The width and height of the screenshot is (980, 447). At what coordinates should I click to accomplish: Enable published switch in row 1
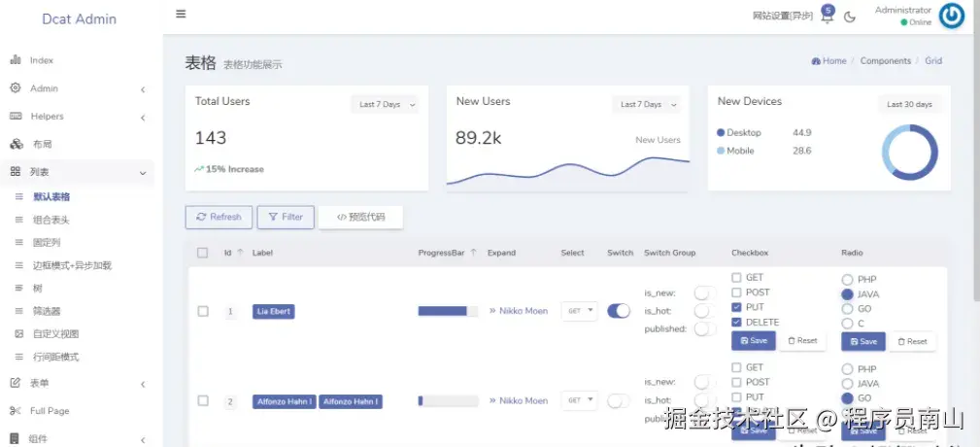tap(705, 328)
